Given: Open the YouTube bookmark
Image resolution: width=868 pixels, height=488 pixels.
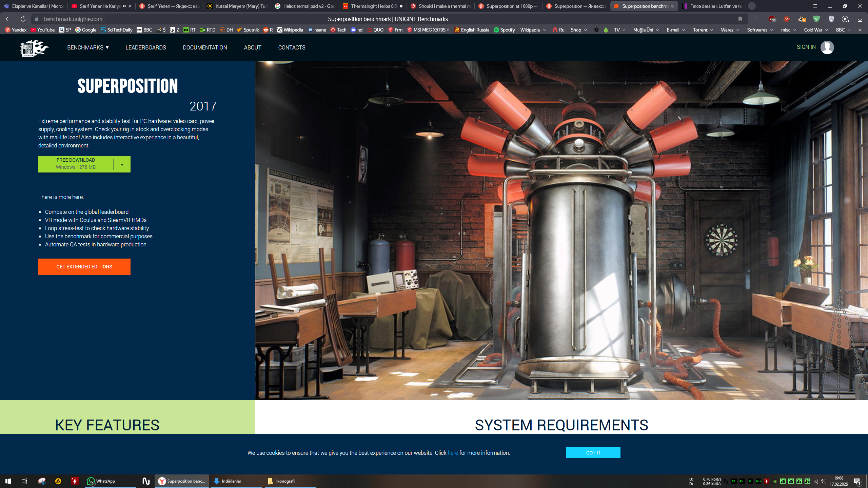Looking at the screenshot, I should (x=43, y=30).
